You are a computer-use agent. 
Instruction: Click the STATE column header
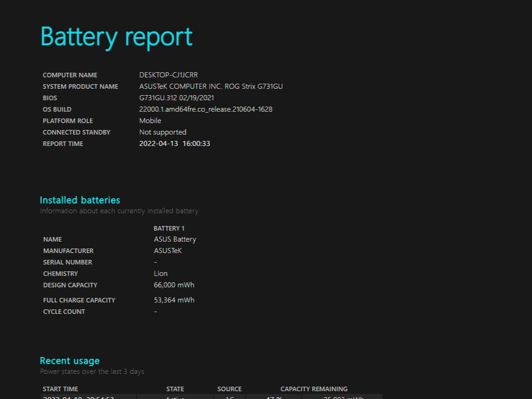point(175,389)
